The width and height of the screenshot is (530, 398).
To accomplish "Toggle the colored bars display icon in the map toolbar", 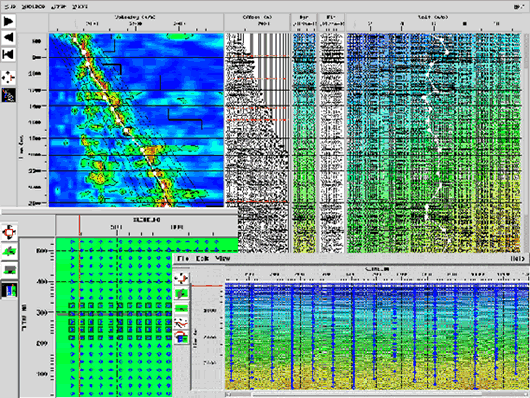I will click(x=9, y=290).
